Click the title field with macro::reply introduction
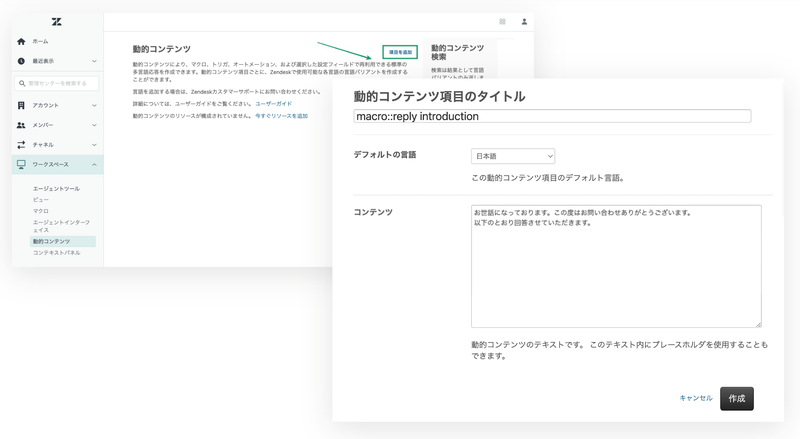The width and height of the screenshot is (800, 439). coord(552,116)
